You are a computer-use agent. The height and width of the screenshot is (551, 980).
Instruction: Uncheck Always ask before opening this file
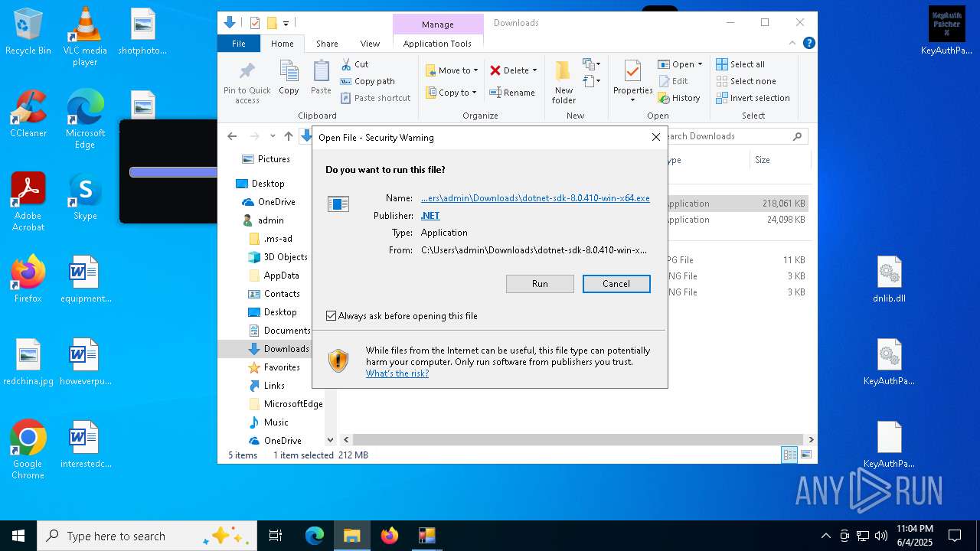pyautogui.click(x=332, y=316)
